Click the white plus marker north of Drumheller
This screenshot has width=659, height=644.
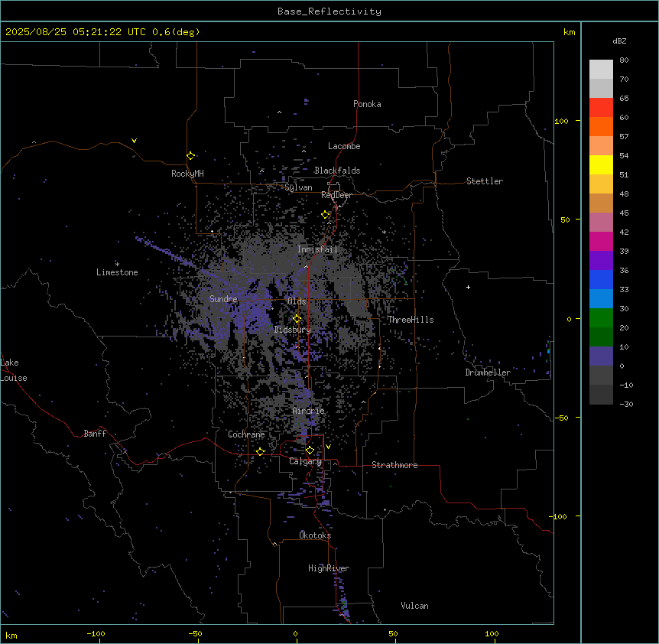468,287
